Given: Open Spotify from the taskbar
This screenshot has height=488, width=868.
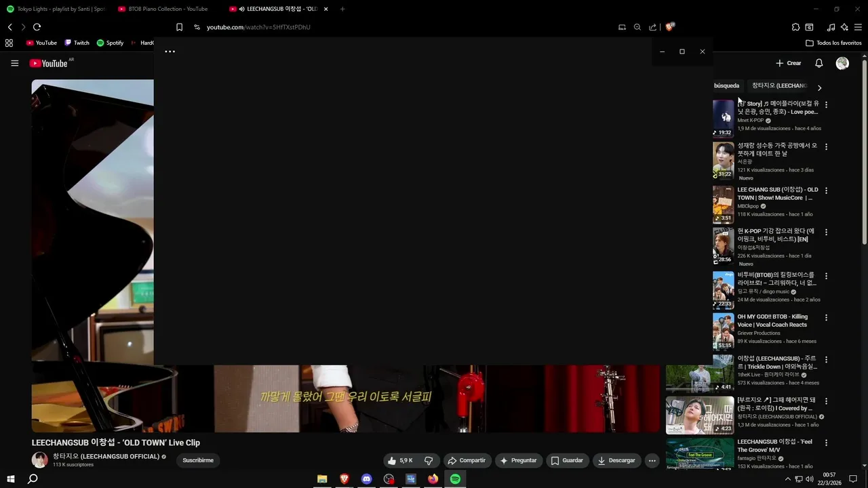Looking at the screenshot, I should tap(455, 479).
